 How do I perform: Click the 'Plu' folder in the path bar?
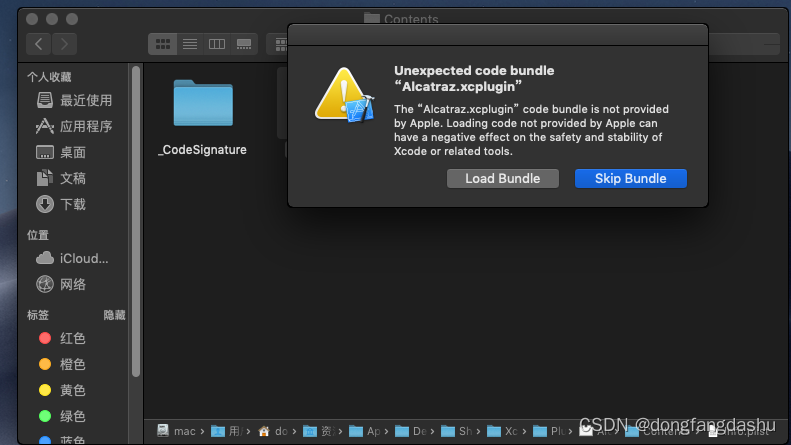pyautogui.click(x=549, y=431)
